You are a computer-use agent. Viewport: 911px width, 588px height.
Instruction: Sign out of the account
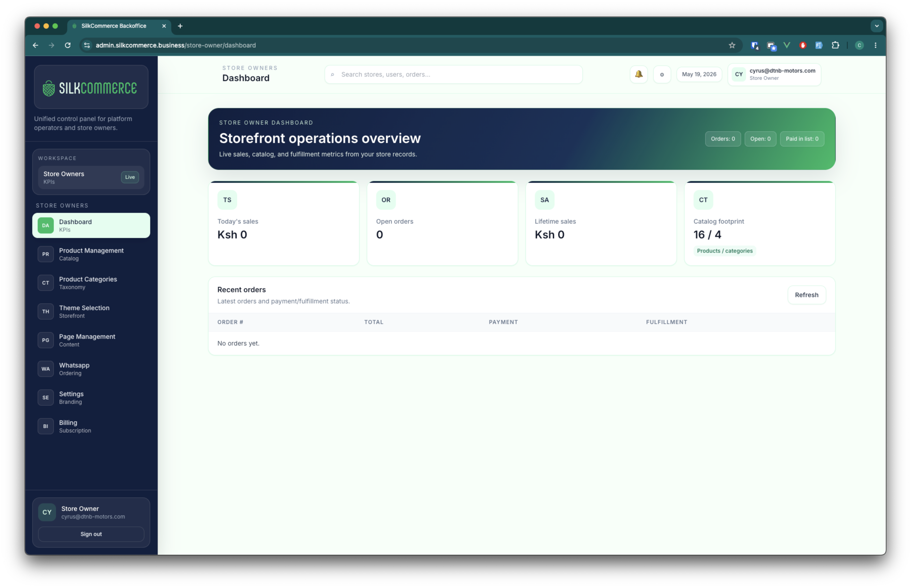click(91, 534)
